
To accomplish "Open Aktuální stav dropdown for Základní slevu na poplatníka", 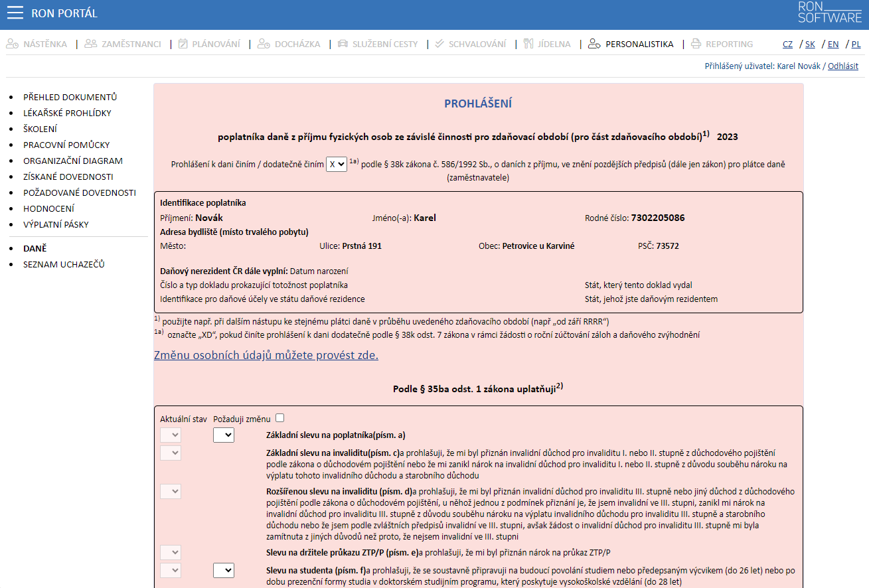I will click(171, 435).
